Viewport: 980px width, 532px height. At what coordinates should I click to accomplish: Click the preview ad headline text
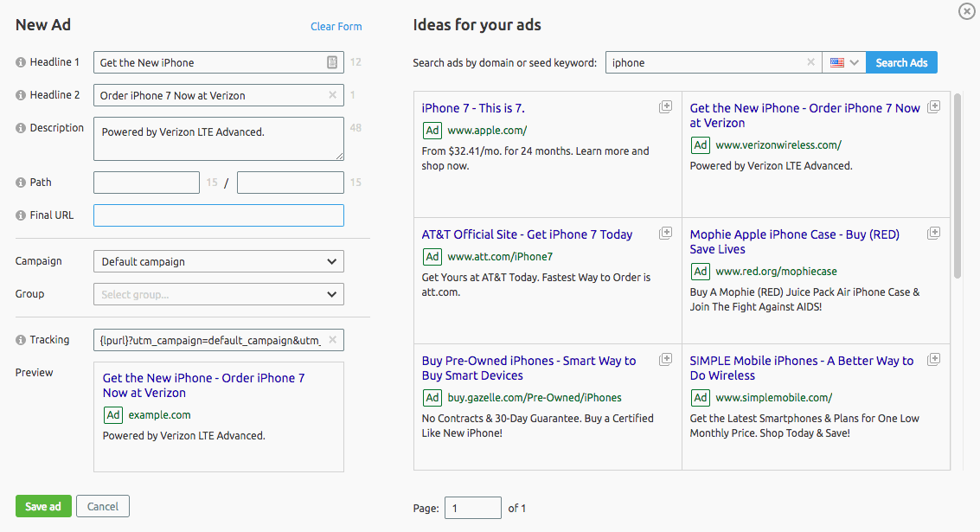click(x=204, y=386)
